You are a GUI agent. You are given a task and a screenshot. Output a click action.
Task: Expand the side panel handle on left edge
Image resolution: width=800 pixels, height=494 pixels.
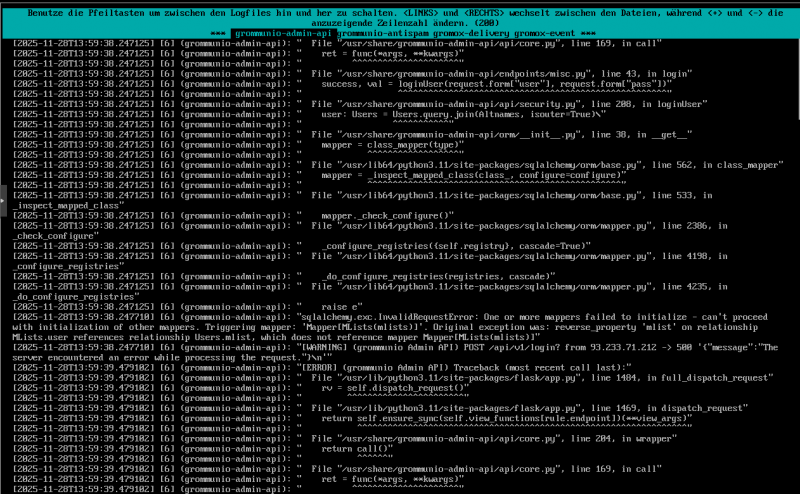coord(3,201)
